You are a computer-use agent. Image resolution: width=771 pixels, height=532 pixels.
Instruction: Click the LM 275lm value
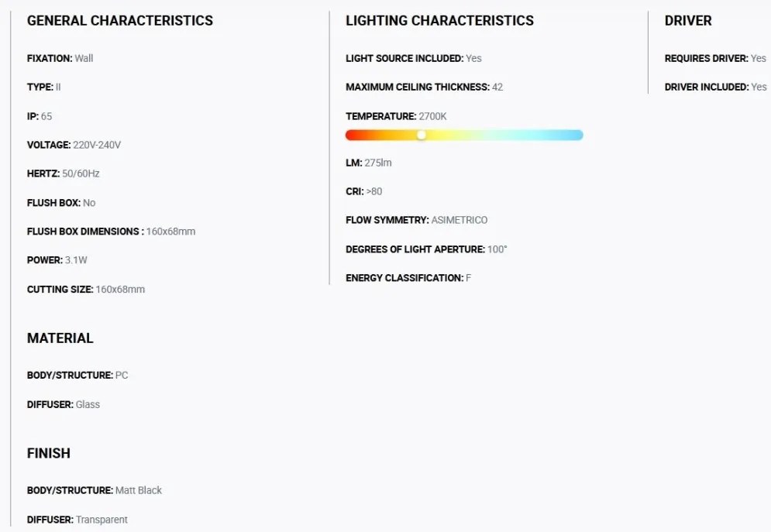[378, 163]
